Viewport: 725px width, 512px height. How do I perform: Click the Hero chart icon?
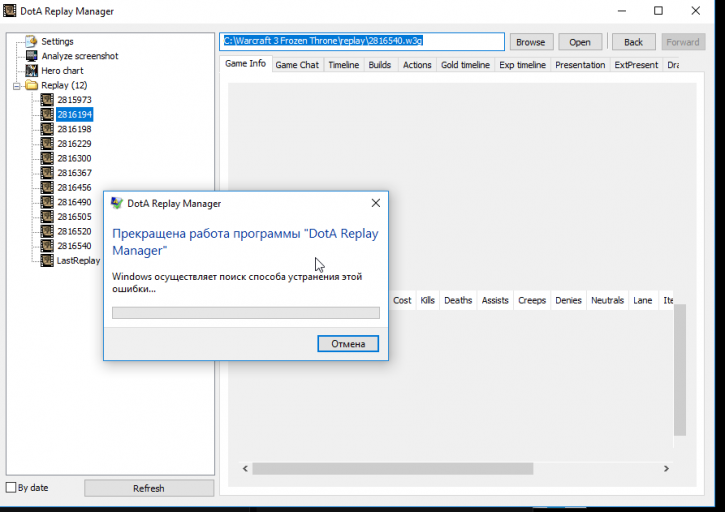[31, 71]
